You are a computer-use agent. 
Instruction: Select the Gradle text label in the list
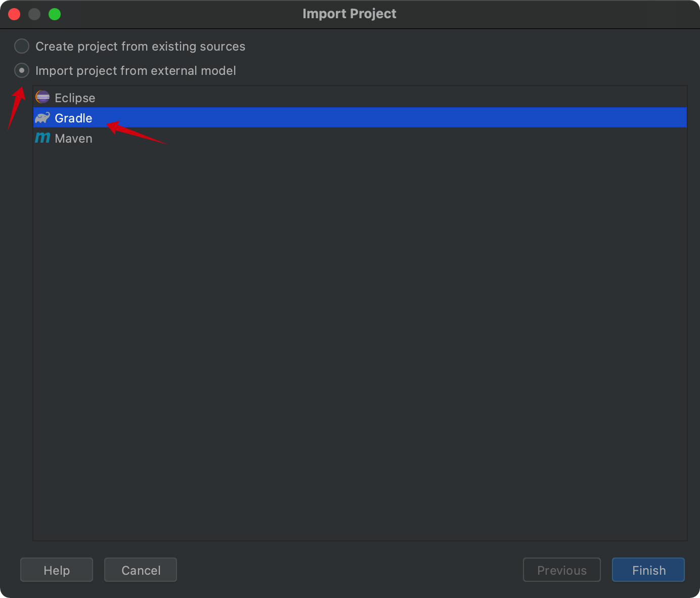coord(73,118)
